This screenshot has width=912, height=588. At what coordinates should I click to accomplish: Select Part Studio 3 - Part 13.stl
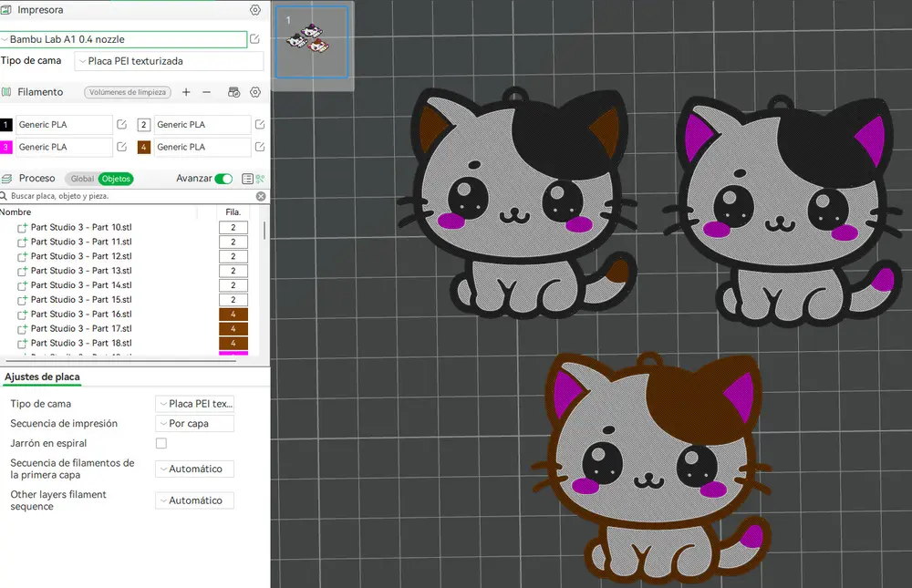tap(81, 271)
